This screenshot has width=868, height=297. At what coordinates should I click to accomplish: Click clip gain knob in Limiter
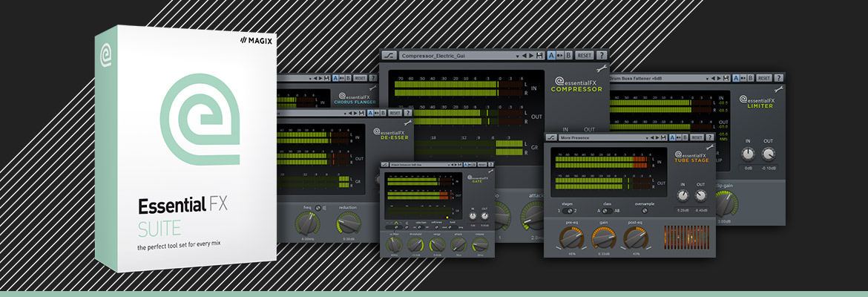click(726, 204)
